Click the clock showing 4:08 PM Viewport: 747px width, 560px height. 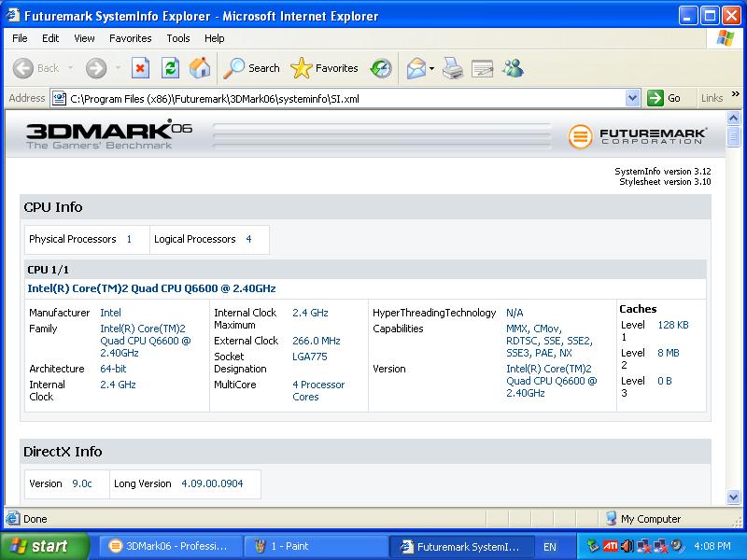(x=712, y=546)
